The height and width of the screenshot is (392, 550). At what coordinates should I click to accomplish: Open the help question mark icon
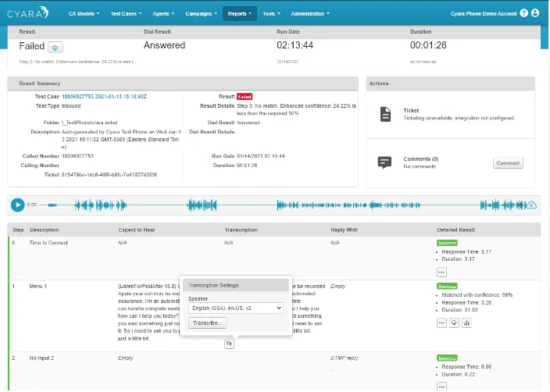(x=523, y=13)
